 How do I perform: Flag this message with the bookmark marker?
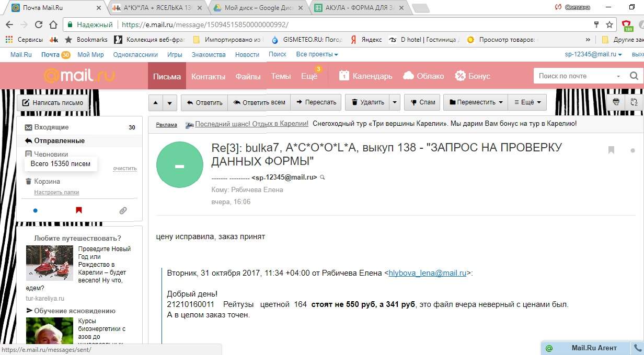point(611,150)
